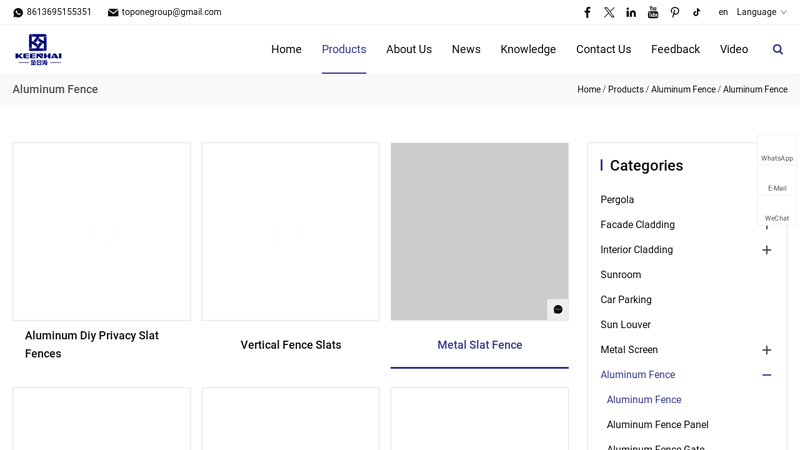Open the Pinterest social icon

[675, 12]
